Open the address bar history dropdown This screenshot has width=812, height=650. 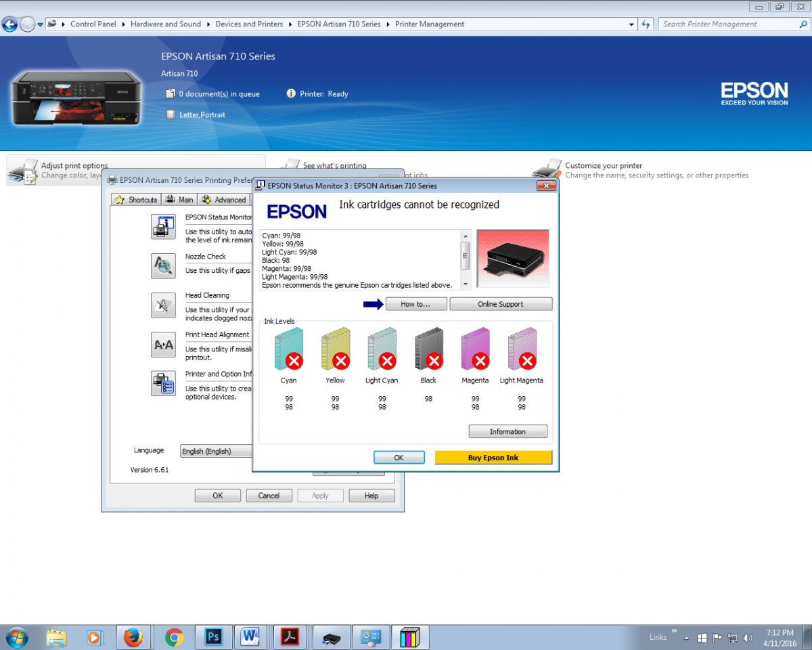[x=632, y=24]
